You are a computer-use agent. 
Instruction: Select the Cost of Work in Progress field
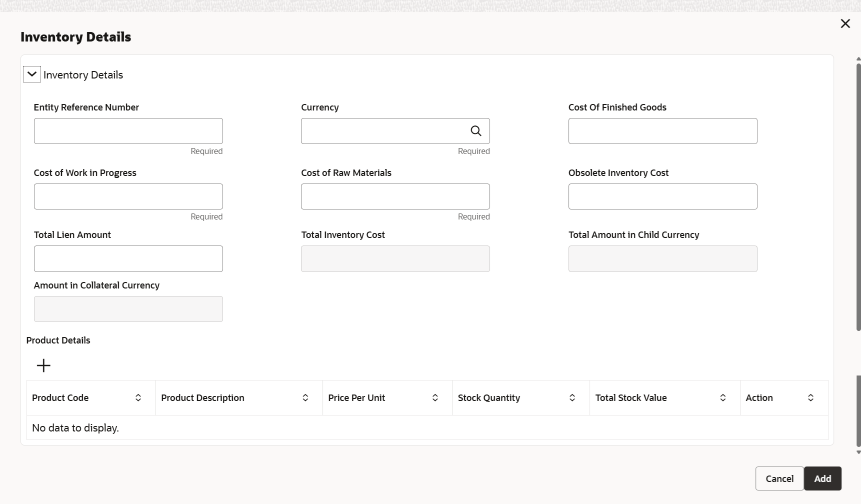128,196
